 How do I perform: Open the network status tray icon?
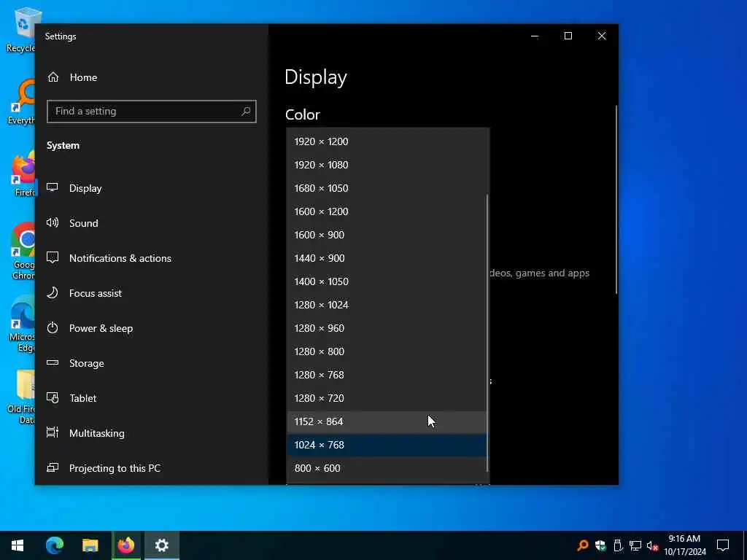635,545
